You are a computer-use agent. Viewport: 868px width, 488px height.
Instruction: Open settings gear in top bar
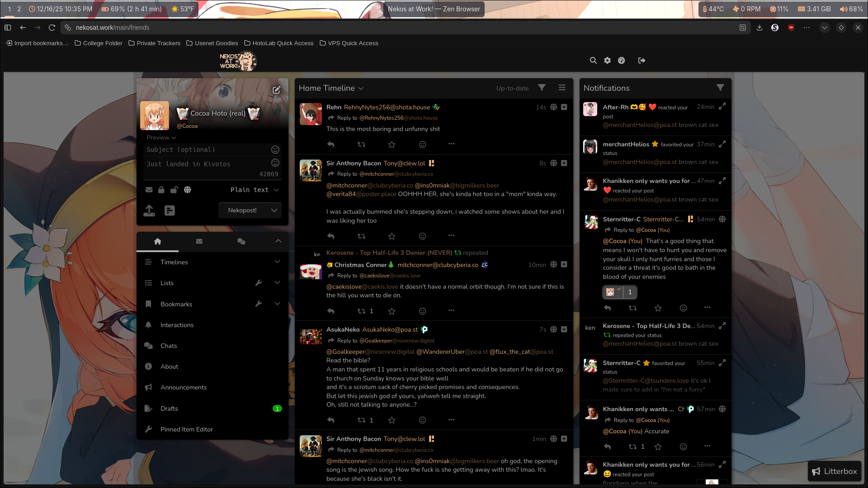[607, 61]
